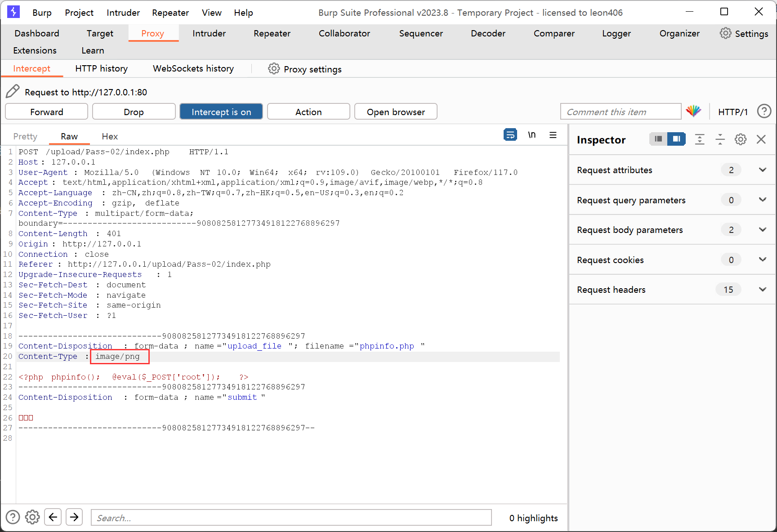Open the message editor hamburger menu
777x532 pixels.
tap(553, 135)
